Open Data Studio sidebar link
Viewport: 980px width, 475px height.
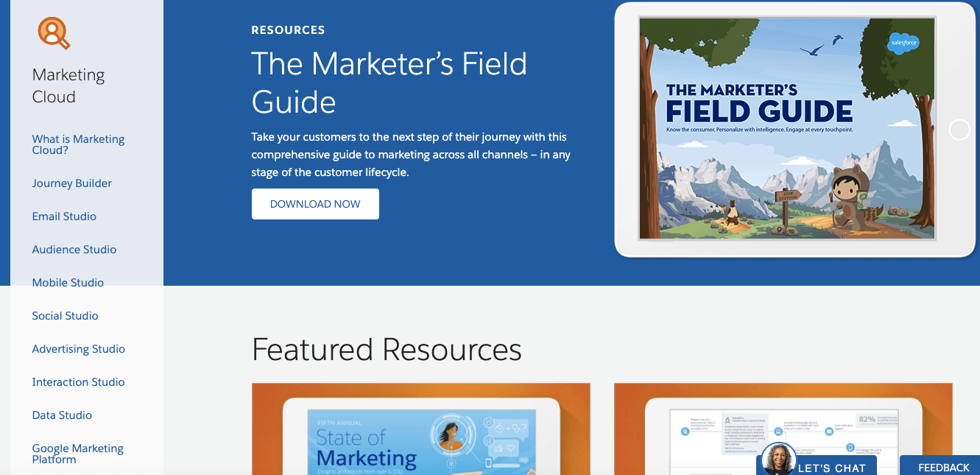coord(62,415)
